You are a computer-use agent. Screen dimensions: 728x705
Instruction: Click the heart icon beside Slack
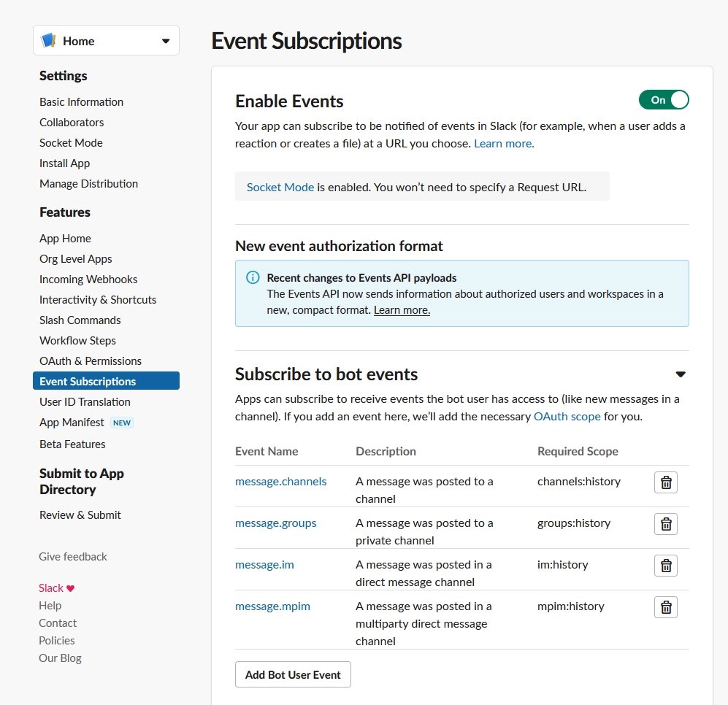click(70, 587)
